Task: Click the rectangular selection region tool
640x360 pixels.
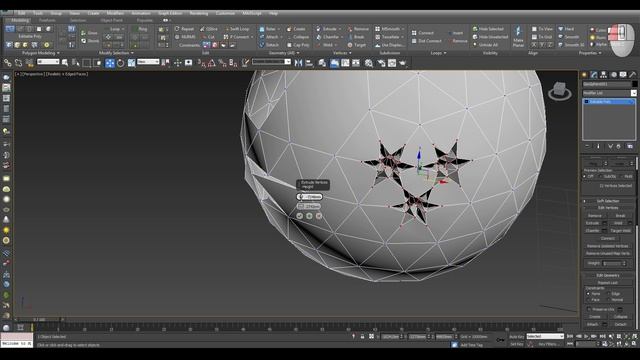Action: click(x=87, y=63)
